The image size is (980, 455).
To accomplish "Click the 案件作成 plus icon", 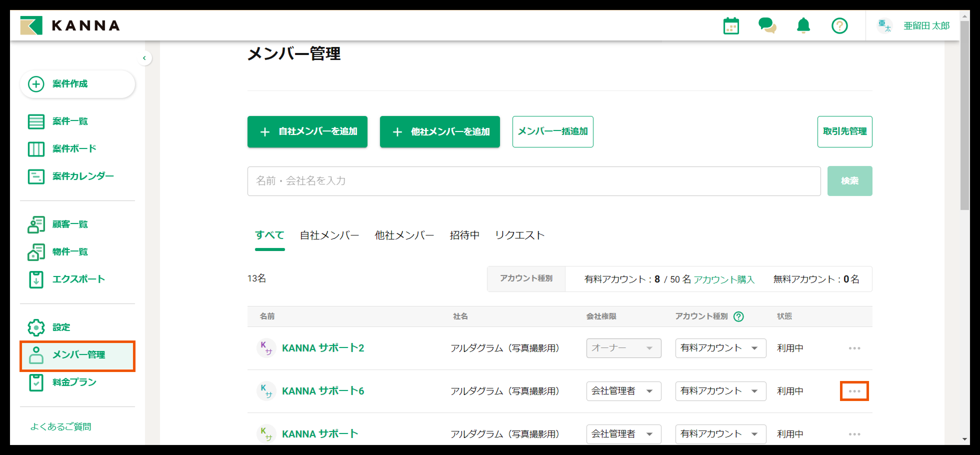I will coord(36,84).
